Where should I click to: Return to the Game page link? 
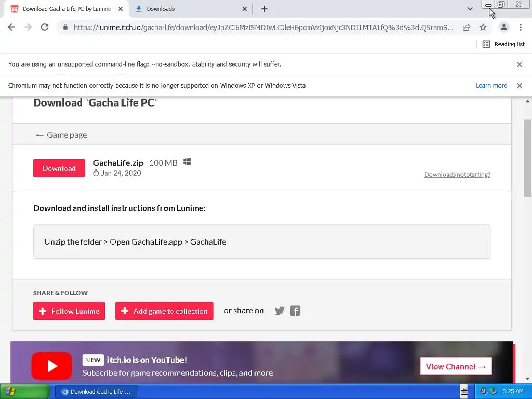coord(61,135)
